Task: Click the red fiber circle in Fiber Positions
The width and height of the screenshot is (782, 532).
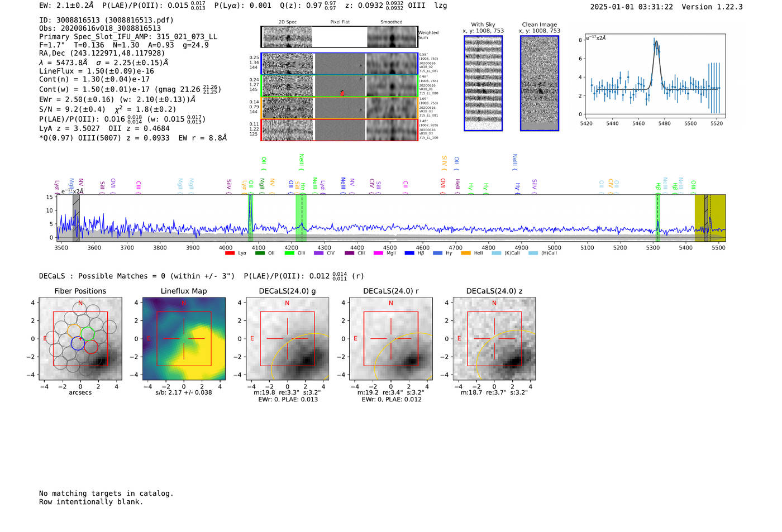Action: (91, 347)
